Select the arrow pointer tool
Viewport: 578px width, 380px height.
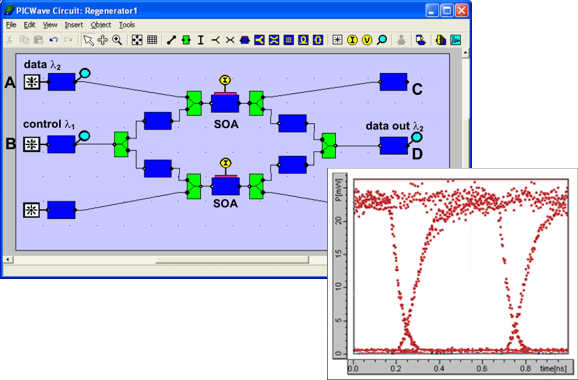88,40
